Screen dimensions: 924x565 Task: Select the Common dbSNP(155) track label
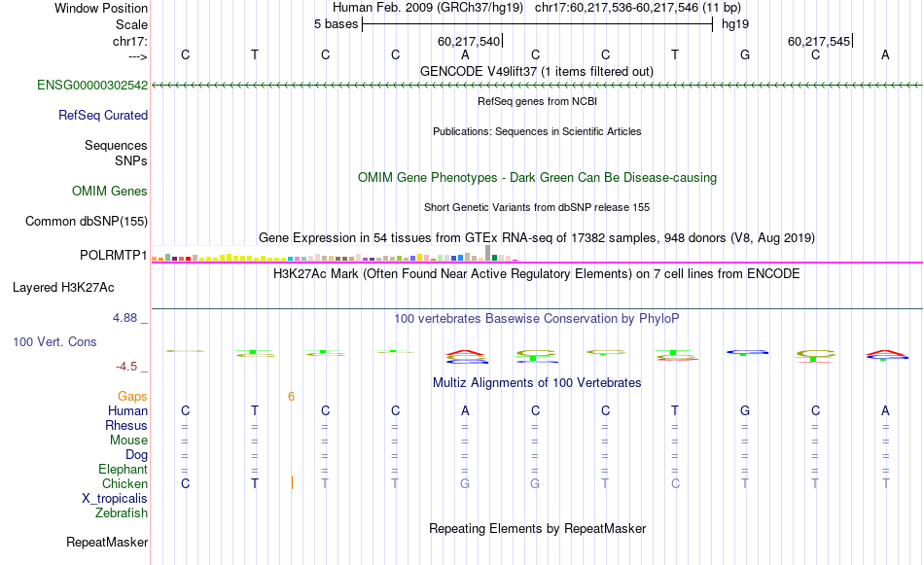pos(87,221)
